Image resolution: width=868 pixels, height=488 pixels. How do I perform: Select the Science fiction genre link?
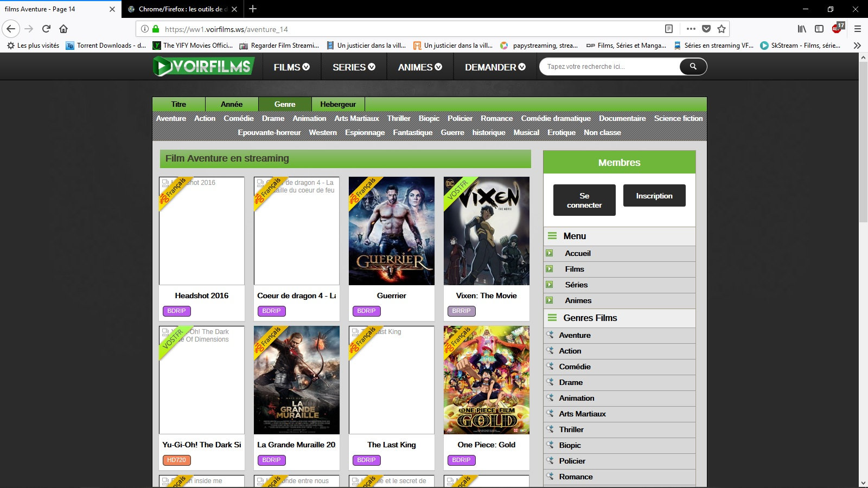tap(678, 118)
